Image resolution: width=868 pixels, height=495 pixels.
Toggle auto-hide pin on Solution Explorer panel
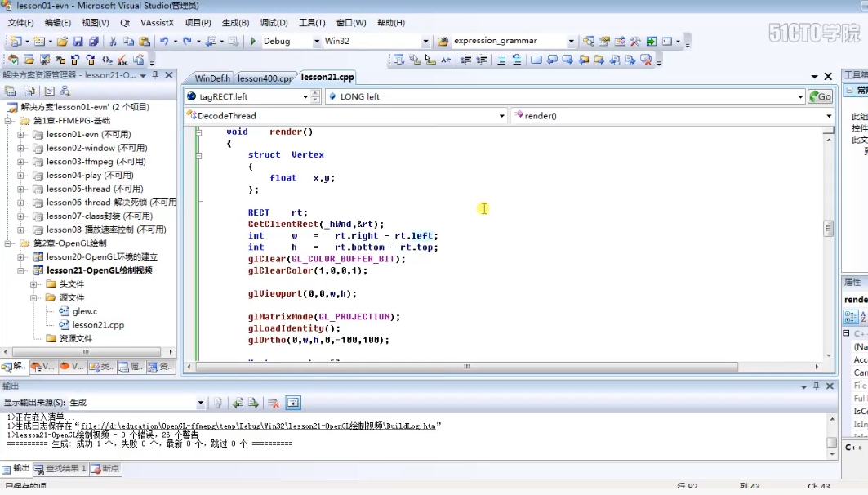click(156, 75)
